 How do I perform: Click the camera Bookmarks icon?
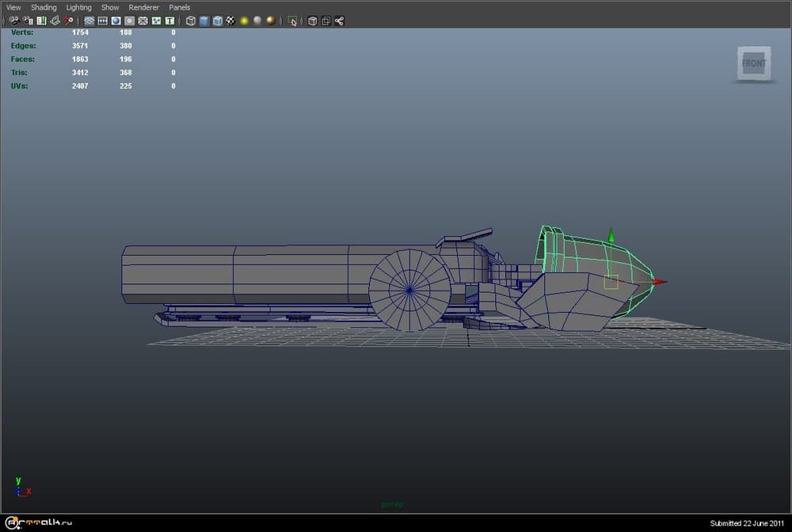tap(41, 21)
